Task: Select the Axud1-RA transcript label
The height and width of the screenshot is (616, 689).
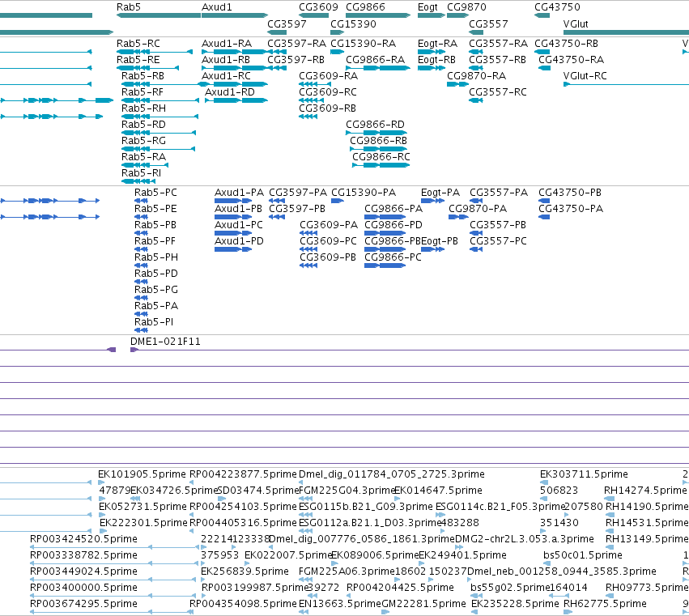Action: [x=227, y=44]
